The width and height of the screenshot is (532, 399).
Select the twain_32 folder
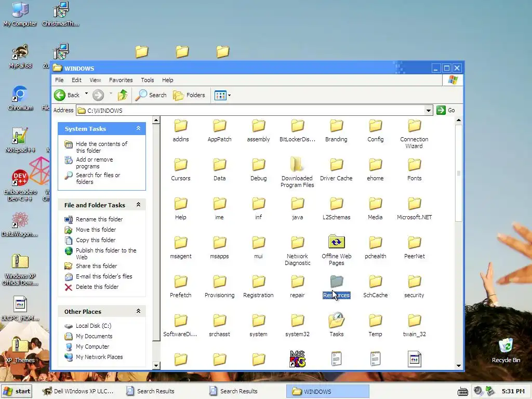pyautogui.click(x=414, y=325)
